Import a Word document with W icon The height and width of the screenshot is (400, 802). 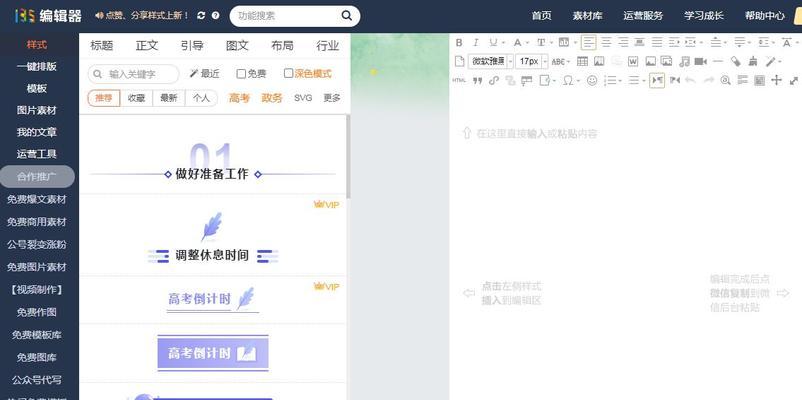(x=633, y=61)
